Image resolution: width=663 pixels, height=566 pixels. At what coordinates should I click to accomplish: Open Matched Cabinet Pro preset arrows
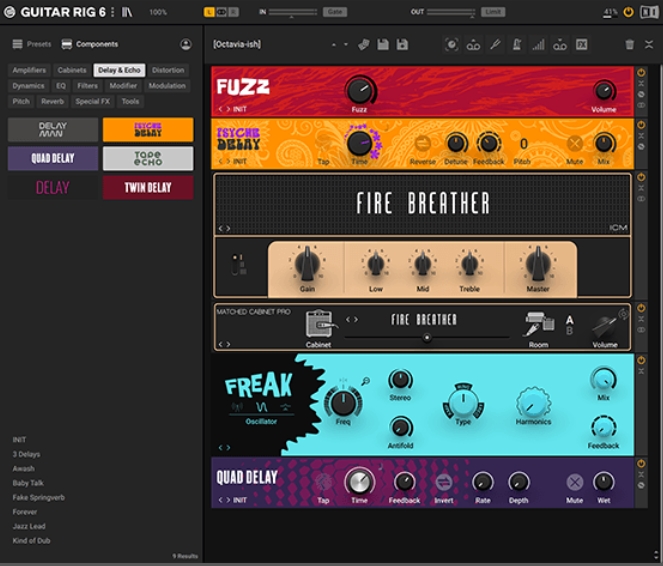tap(225, 345)
